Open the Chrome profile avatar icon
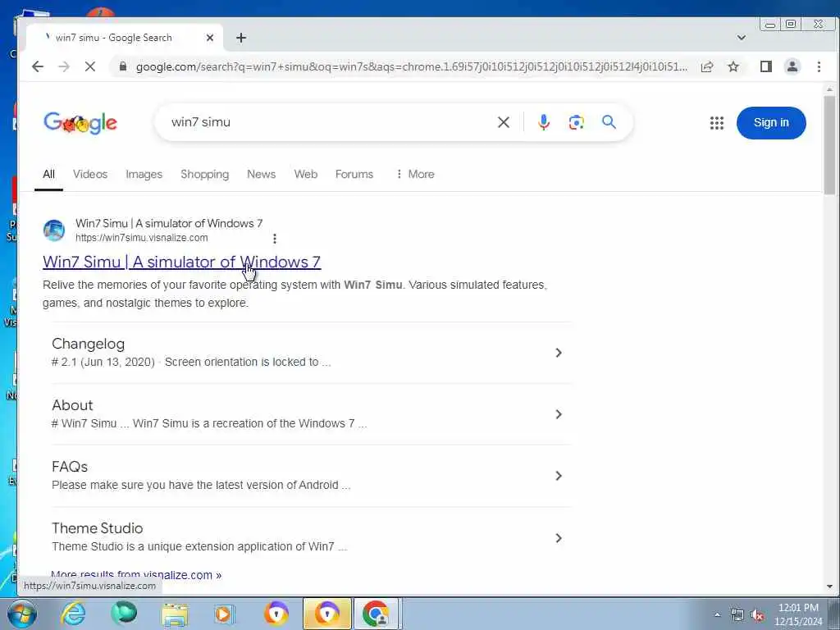This screenshot has width=840, height=630. (792, 66)
